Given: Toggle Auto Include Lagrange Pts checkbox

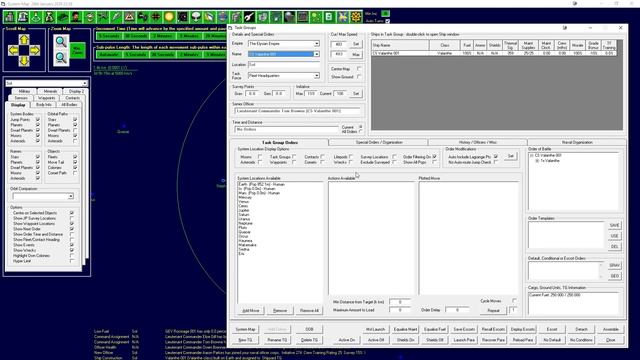Looking at the screenshot, I should (496, 157).
